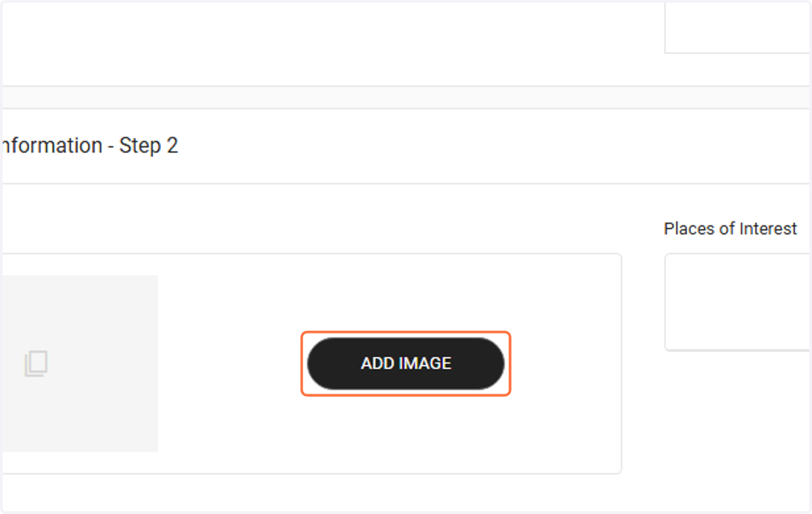Select the grey image placeholder thumbnail
This screenshot has height=514, width=812.
click(x=80, y=363)
